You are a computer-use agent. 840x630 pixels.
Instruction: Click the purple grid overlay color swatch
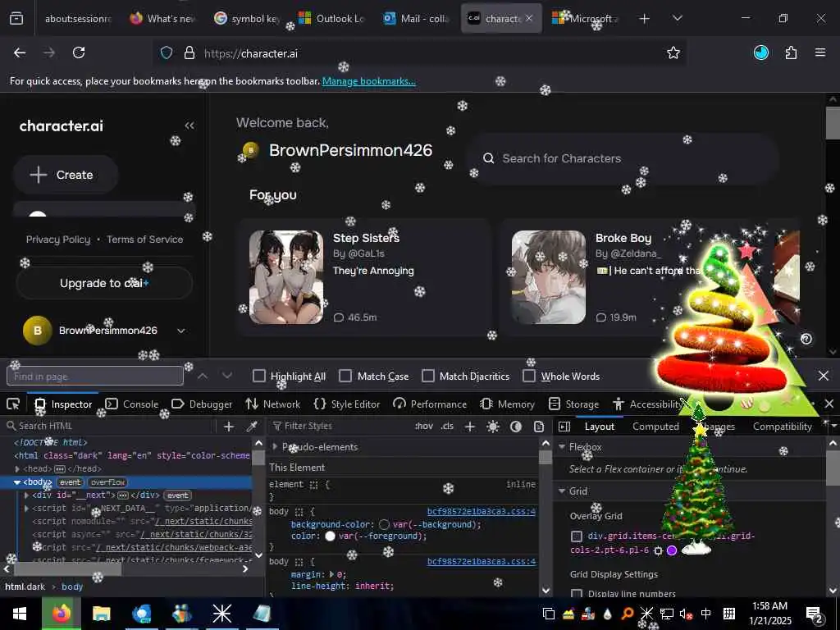[672, 550]
